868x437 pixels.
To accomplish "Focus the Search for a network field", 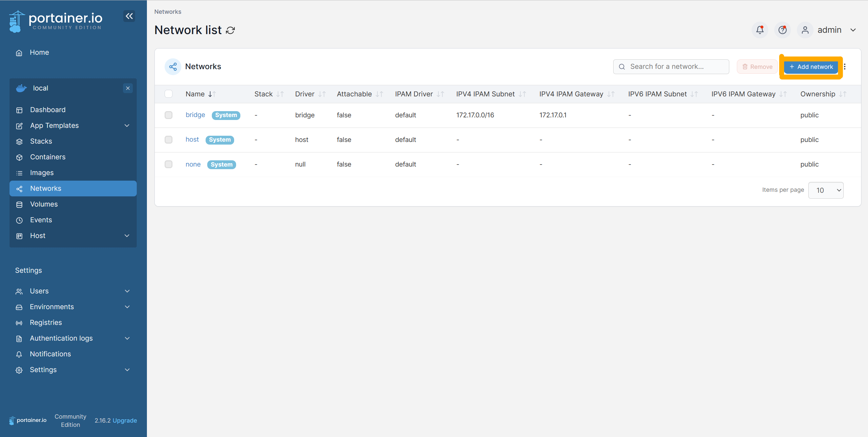I will (x=671, y=67).
